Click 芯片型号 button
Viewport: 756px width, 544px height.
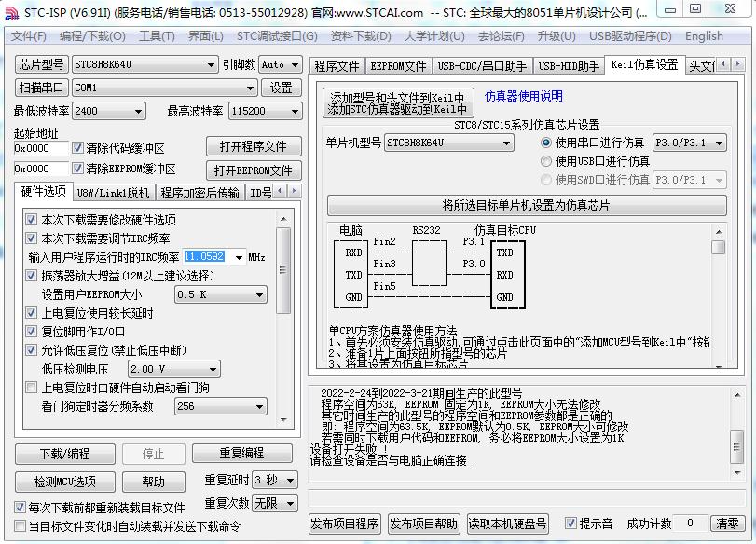tap(41, 64)
